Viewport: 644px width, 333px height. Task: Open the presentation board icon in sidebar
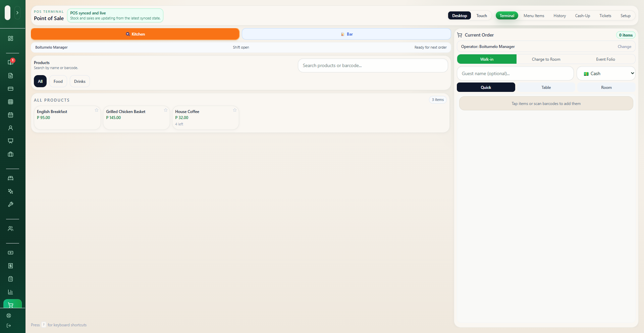[x=10, y=141]
